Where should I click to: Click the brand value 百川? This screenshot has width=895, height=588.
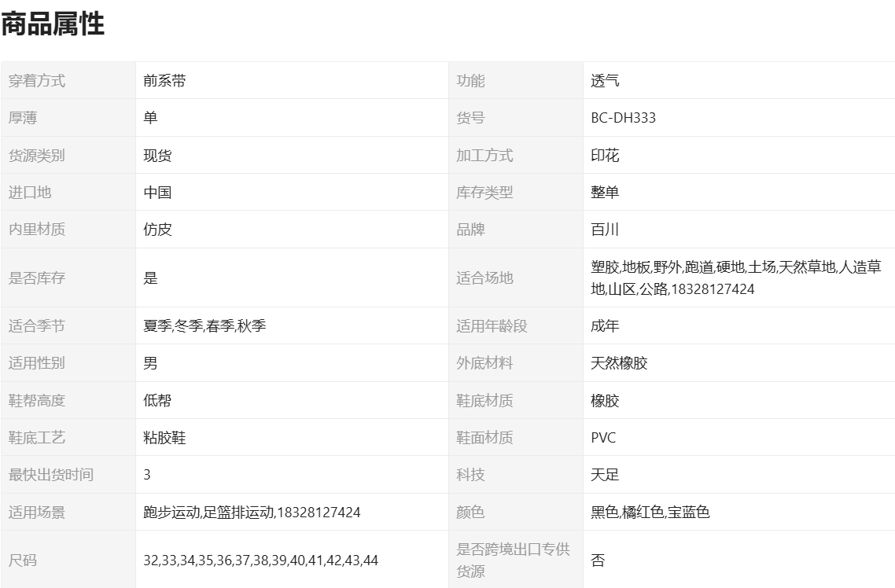click(x=605, y=230)
